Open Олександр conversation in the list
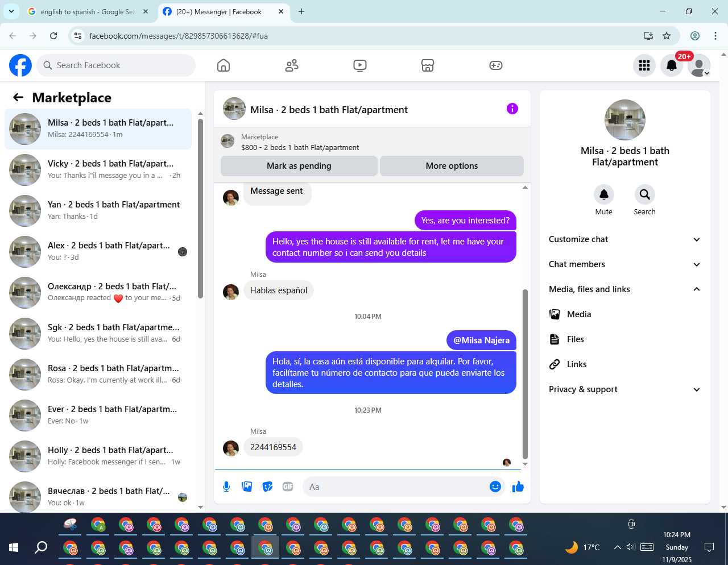The width and height of the screenshot is (728, 565). [98, 293]
